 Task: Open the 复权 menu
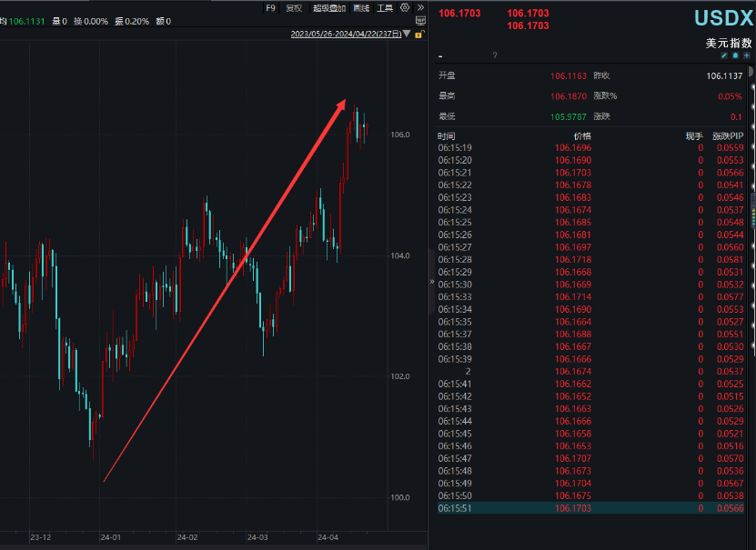294,7
